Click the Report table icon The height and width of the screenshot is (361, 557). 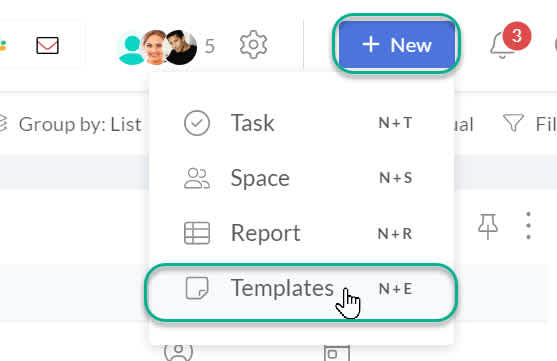(197, 233)
